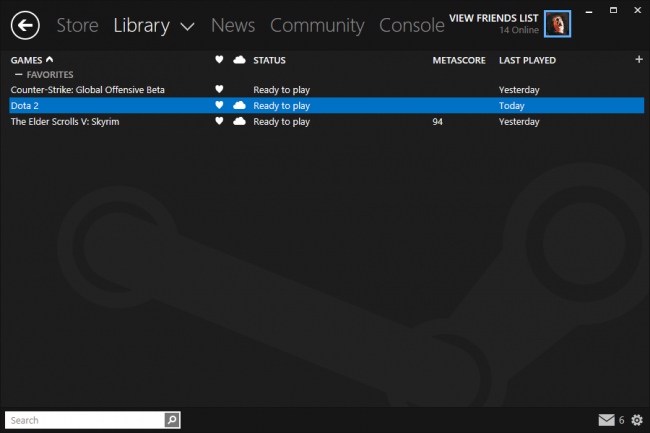
Task: Click the Games sort arrow indicator
Action: pyautogui.click(x=50, y=60)
